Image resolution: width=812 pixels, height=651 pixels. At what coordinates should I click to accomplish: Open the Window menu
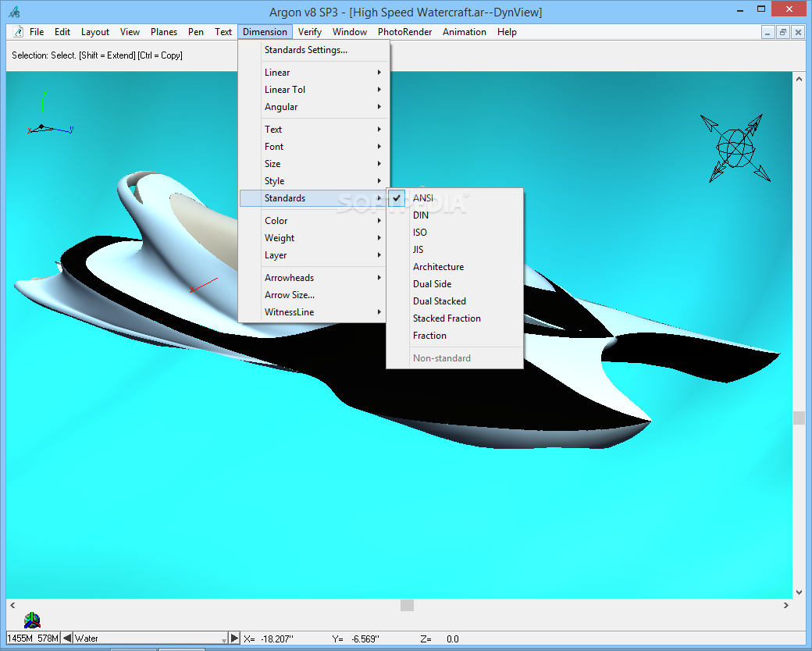click(350, 31)
